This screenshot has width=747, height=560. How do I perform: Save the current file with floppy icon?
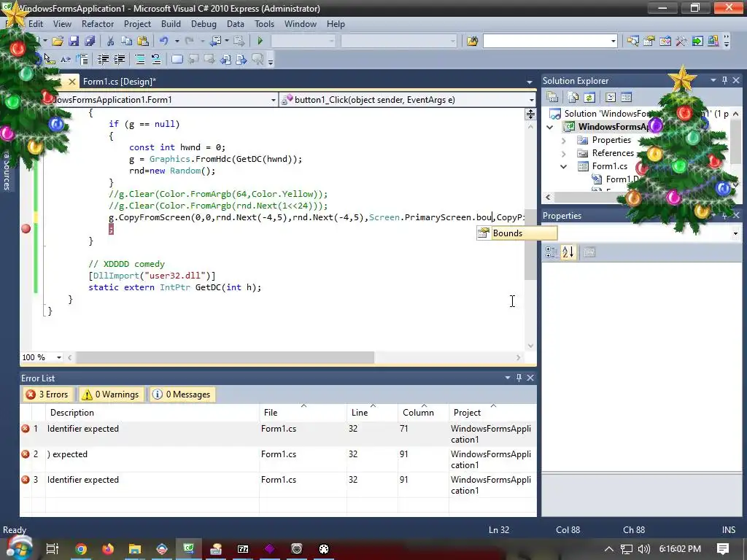click(x=74, y=41)
